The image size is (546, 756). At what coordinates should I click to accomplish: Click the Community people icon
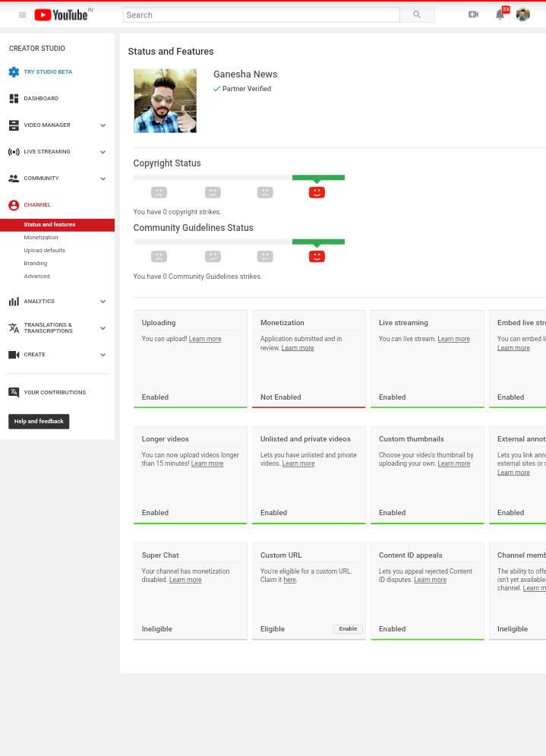(x=14, y=179)
